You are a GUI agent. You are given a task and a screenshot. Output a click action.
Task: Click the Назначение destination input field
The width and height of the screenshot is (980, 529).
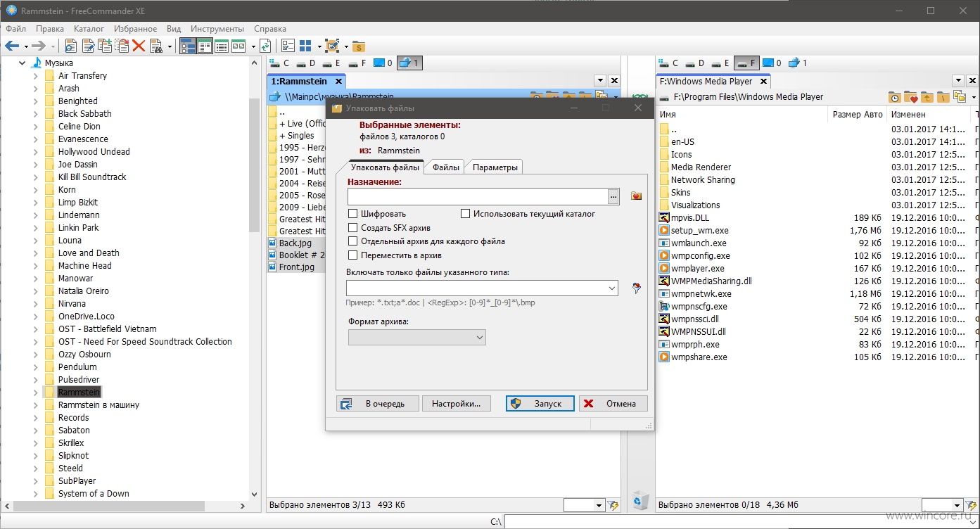[478, 196]
